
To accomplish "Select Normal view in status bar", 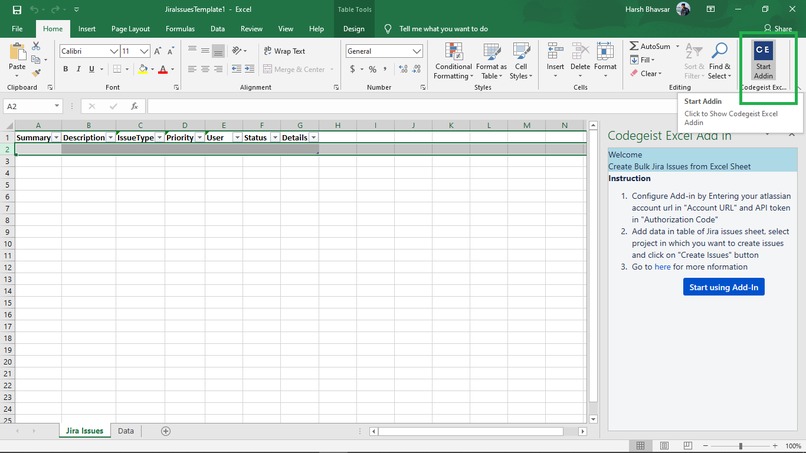I will click(640, 446).
